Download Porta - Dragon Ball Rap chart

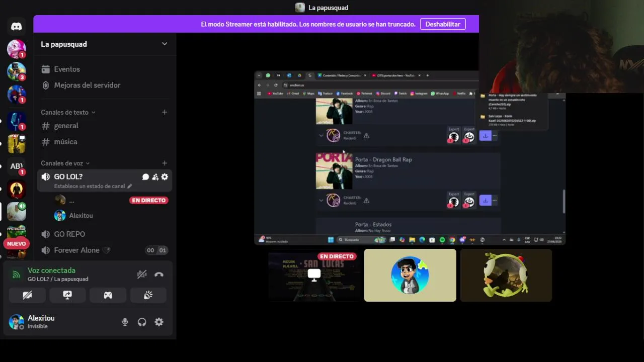point(485,201)
